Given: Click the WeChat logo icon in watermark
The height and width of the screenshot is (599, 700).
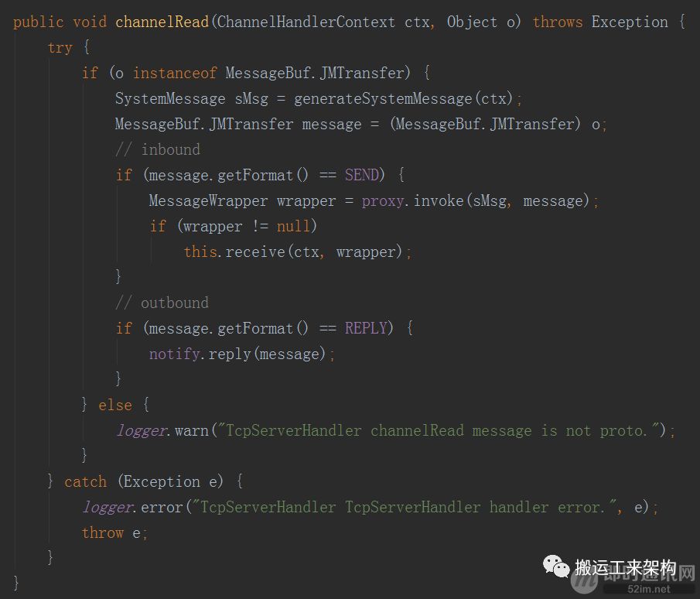Looking at the screenshot, I should [556, 566].
